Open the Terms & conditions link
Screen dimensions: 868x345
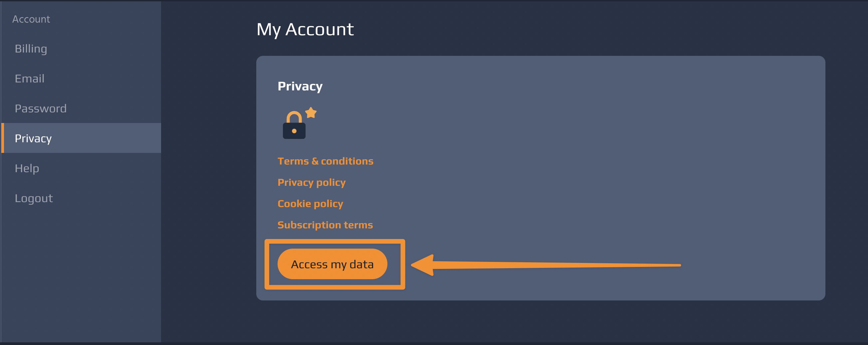[325, 161]
